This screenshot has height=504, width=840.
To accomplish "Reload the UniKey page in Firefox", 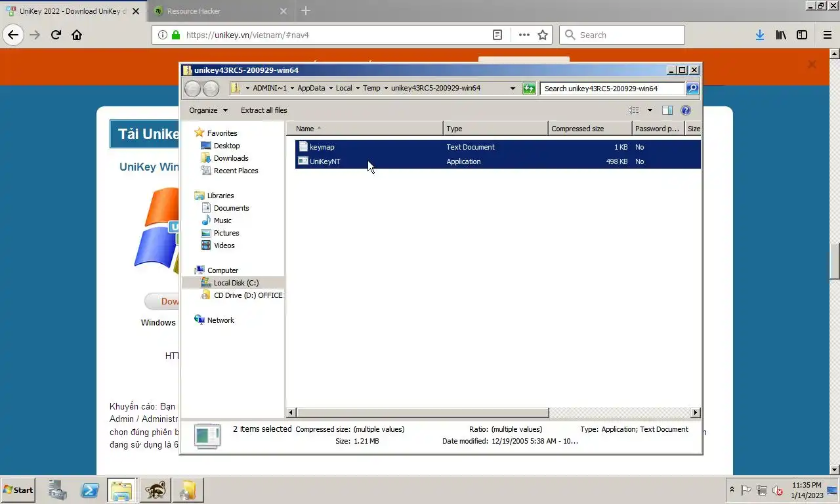I will click(56, 35).
